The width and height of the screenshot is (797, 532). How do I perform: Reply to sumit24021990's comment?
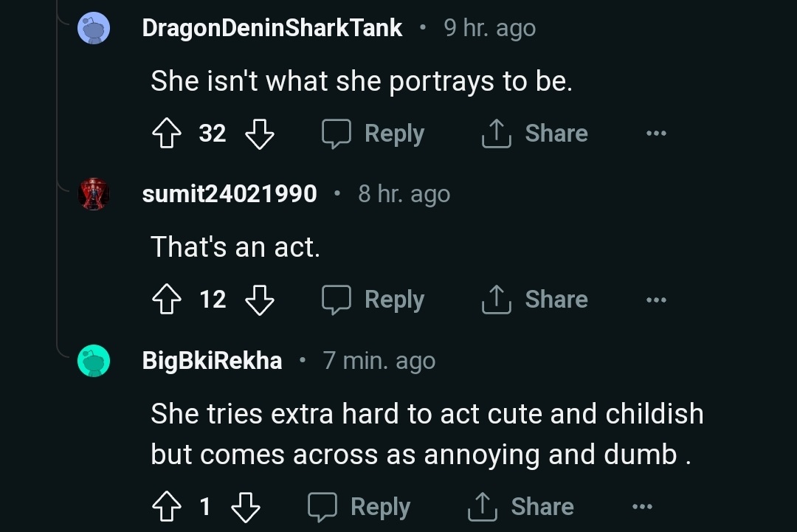[373, 300]
